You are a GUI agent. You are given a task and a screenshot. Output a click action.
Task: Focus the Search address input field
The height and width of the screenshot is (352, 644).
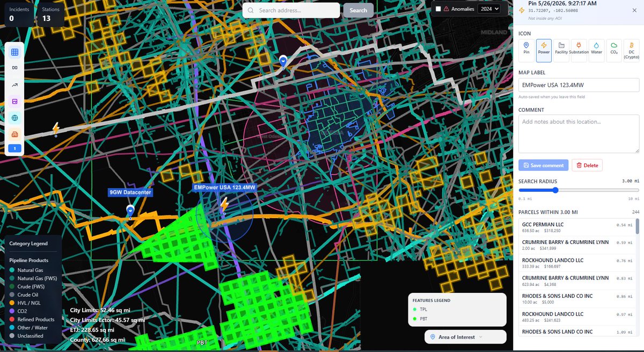291,10
